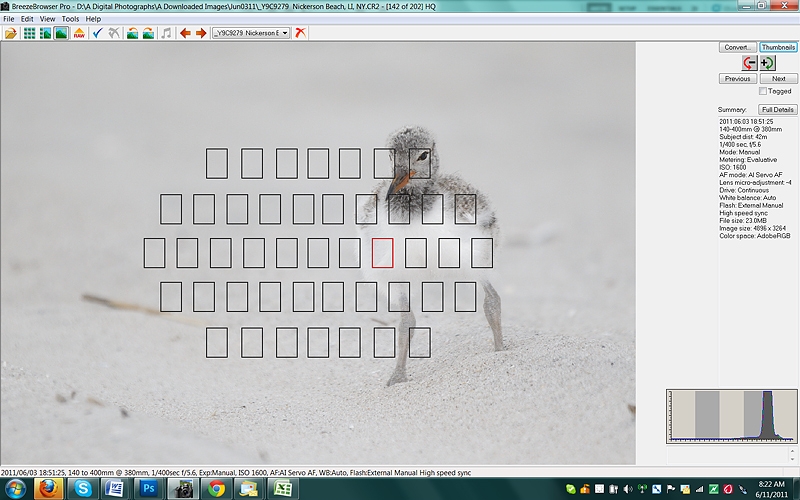
Task: Go to previous image with left arrow
Action: [185, 33]
